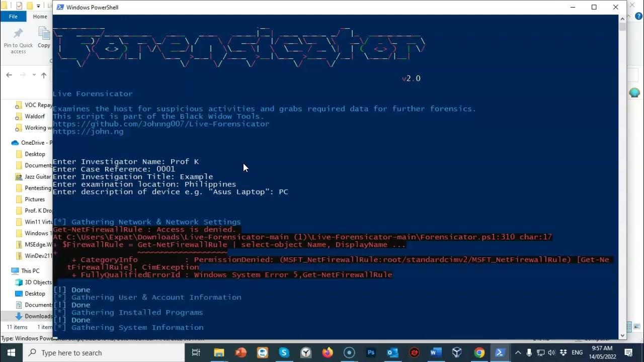
Task: Click 'Gathering System Information' line
Action: click(128, 327)
